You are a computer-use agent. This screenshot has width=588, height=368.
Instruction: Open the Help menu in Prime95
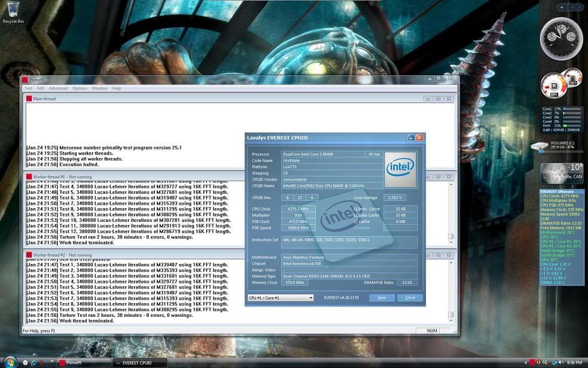(117, 88)
